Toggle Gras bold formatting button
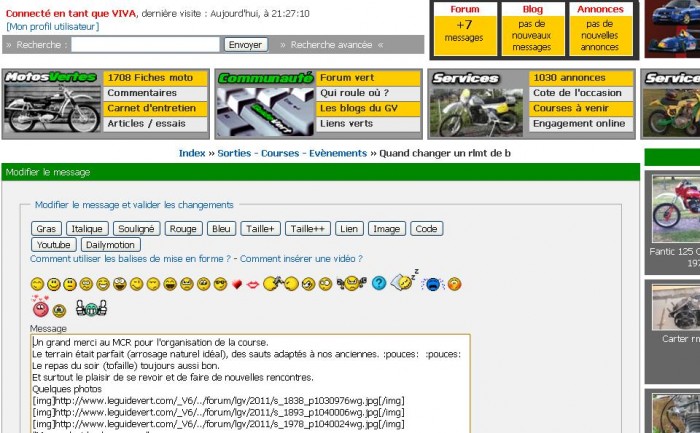 [46, 229]
